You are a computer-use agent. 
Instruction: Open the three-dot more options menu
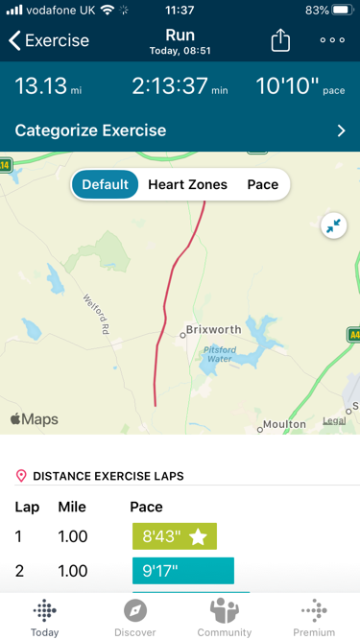[332, 40]
